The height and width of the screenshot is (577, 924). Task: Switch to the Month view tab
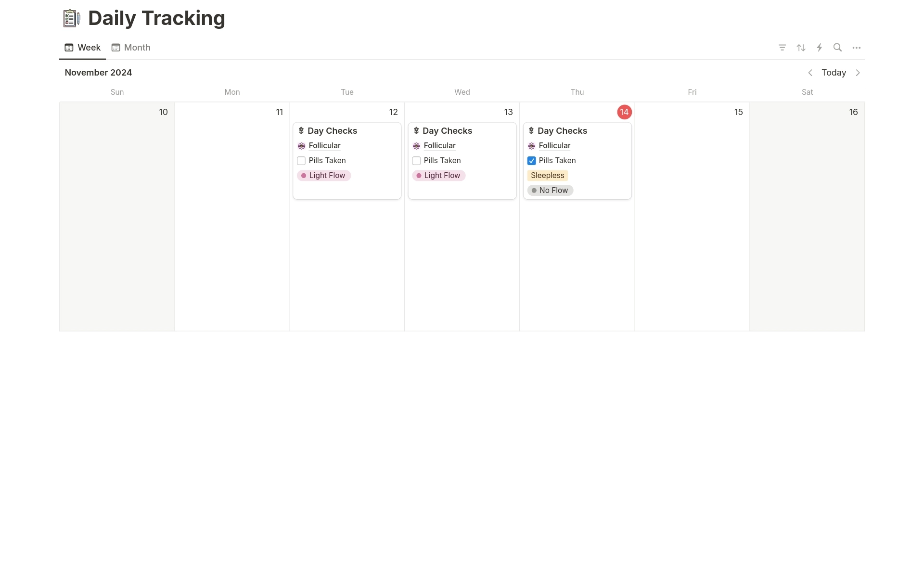pos(131,47)
